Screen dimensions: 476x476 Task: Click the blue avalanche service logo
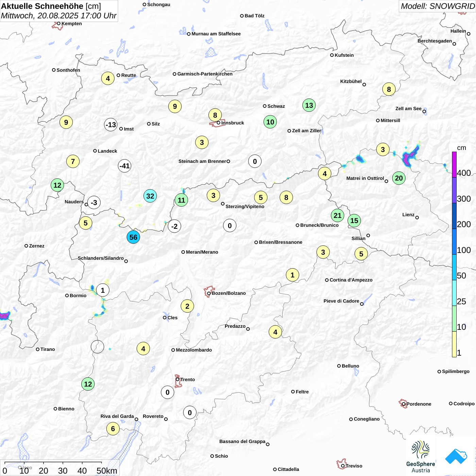pyautogui.click(x=456, y=456)
